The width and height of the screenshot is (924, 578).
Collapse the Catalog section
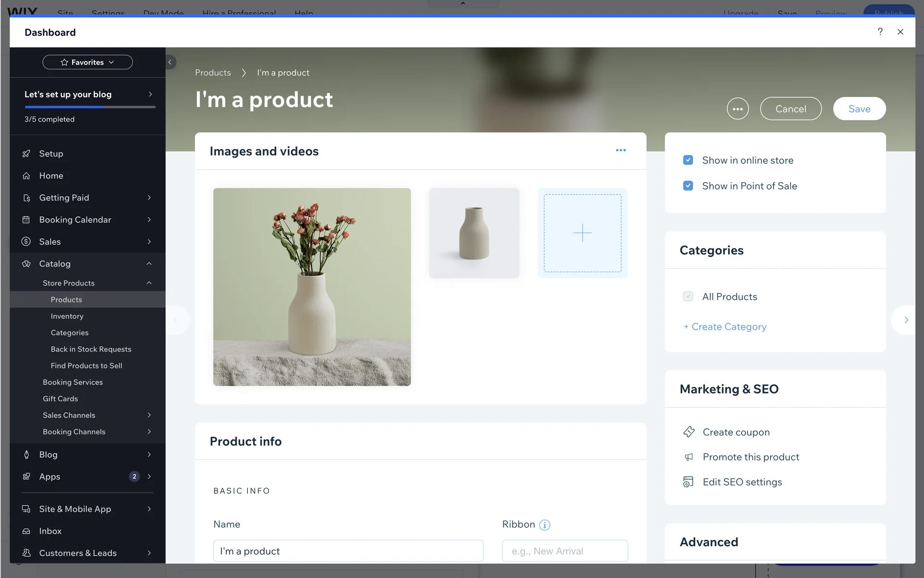pyautogui.click(x=149, y=263)
